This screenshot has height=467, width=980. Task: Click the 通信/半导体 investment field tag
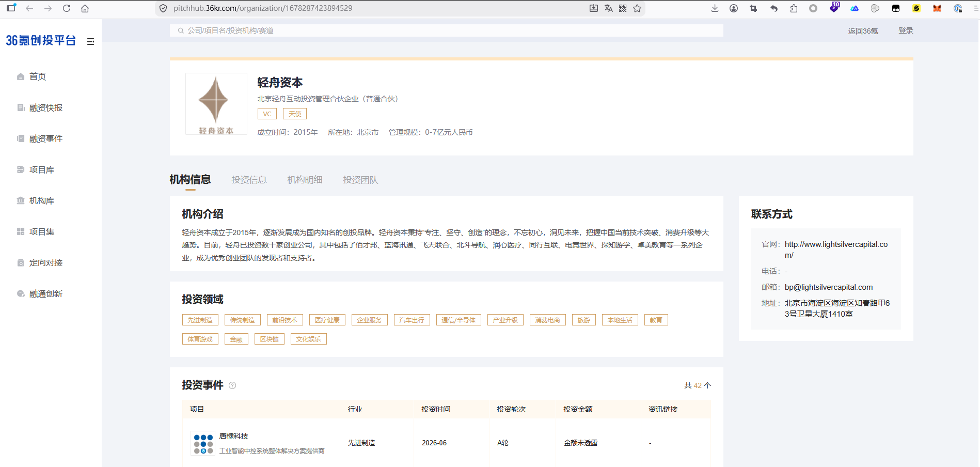coord(459,320)
